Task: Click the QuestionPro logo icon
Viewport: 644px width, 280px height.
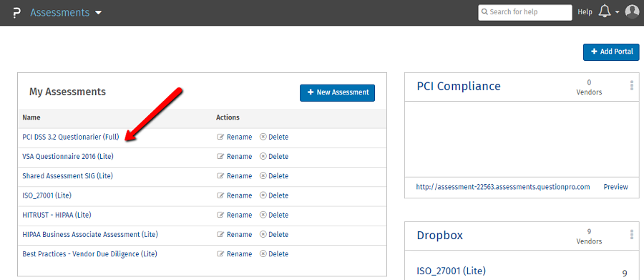Action: [16, 13]
